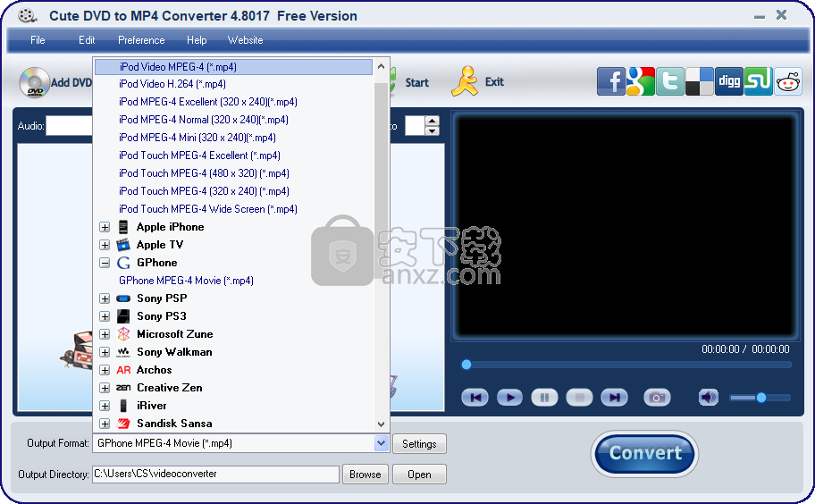Image resolution: width=815 pixels, height=504 pixels.
Task: Browse for output directory
Action: (365, 475)
